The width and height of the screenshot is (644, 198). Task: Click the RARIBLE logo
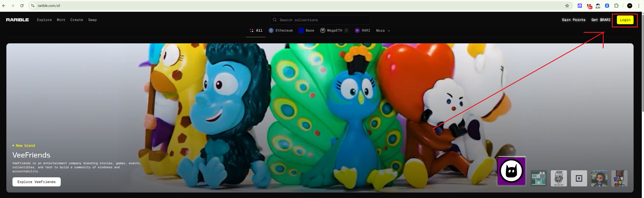17,20
